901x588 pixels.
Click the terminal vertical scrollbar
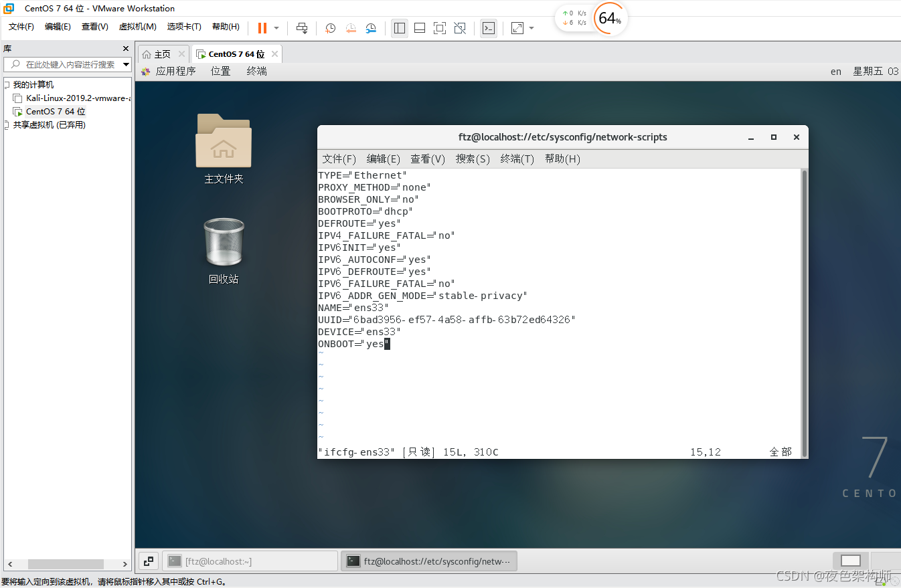click(x=804, y=313)
